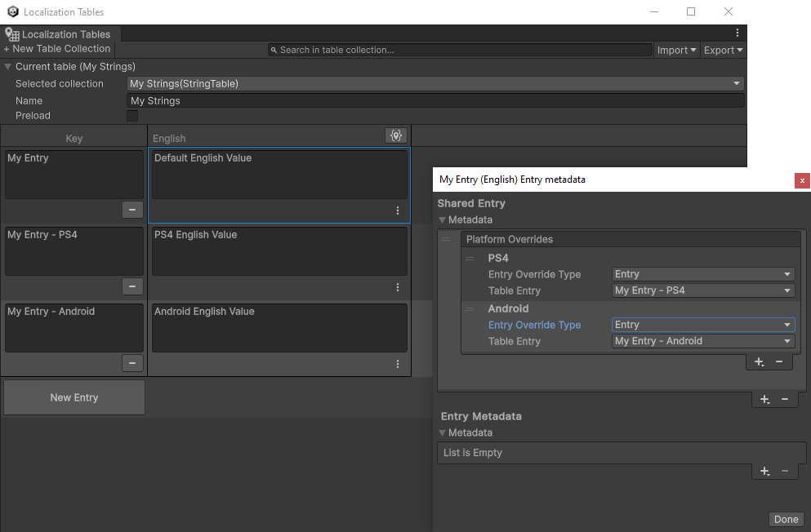Add new Shared Entry metadata item
Screen dimensions: 811x532
pyautogui.click(x=764, y=399)
